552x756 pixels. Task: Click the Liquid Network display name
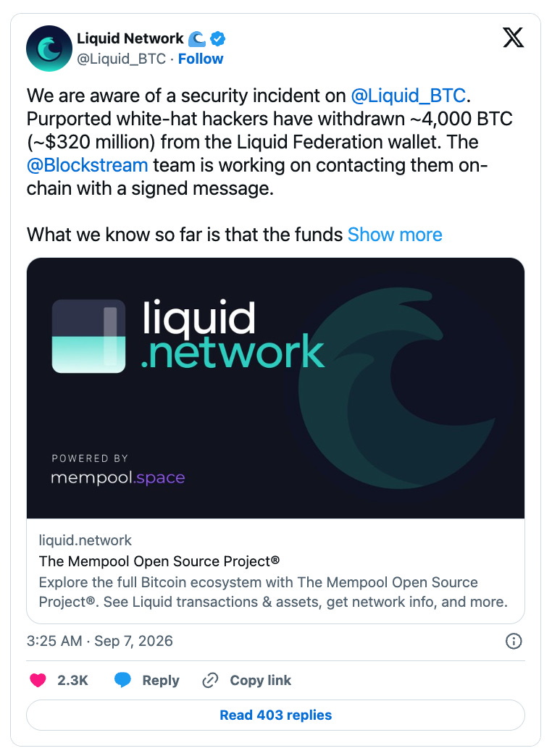coord(130,38)
